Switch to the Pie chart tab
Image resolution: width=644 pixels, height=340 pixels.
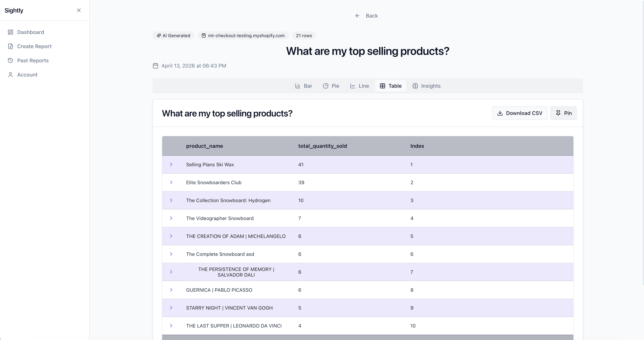331,86
